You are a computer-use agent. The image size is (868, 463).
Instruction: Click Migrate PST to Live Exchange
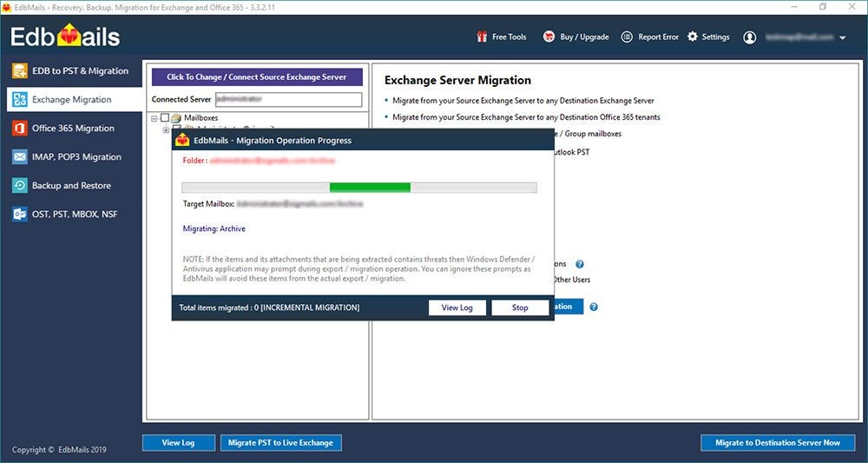click(280, 442)
